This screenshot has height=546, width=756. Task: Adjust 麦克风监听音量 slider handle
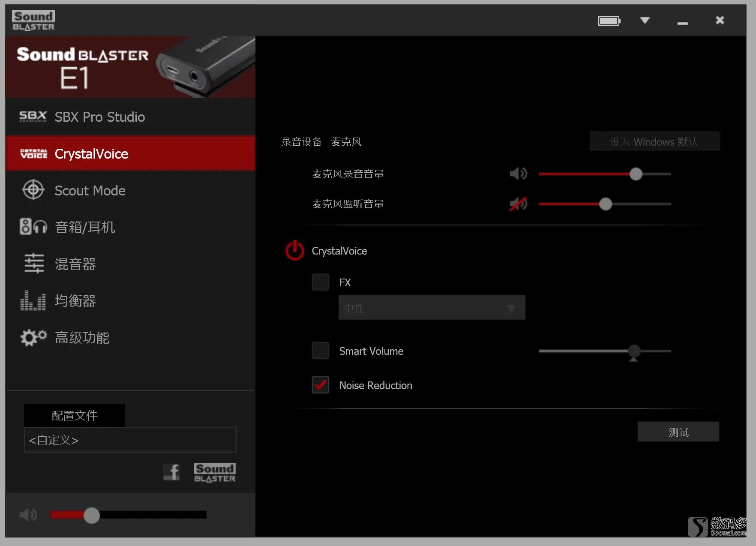(x=606, y=204)
